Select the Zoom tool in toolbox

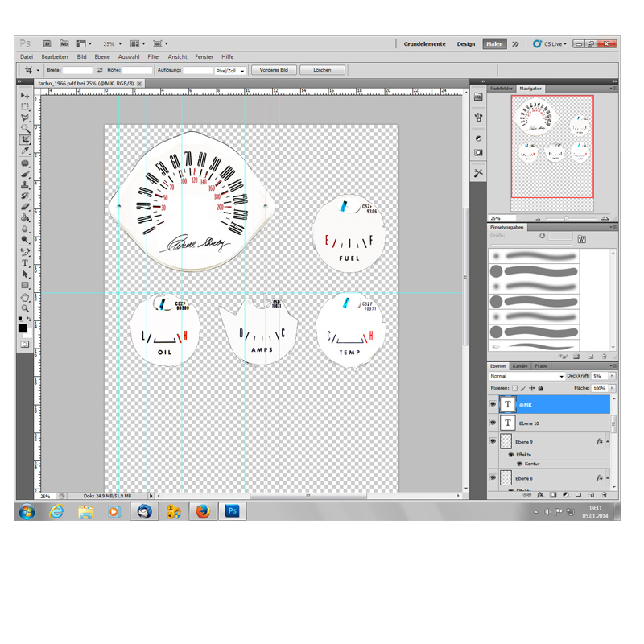[25, 308]
